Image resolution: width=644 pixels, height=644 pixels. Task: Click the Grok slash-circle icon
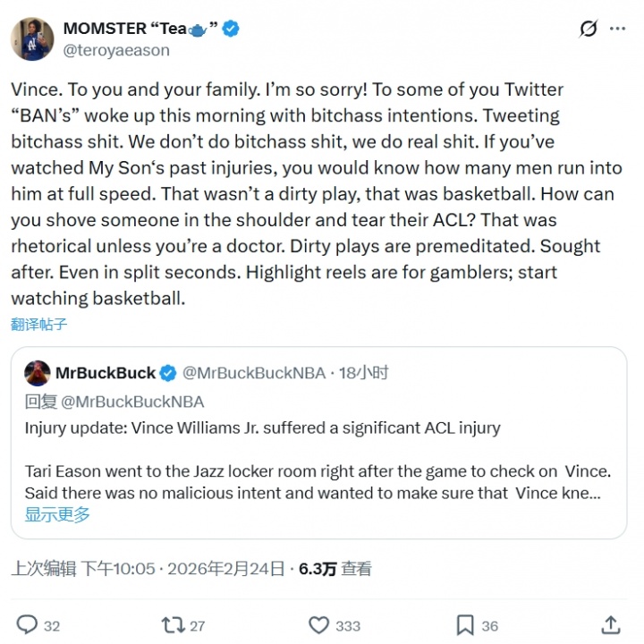click(x=588, y=29)
